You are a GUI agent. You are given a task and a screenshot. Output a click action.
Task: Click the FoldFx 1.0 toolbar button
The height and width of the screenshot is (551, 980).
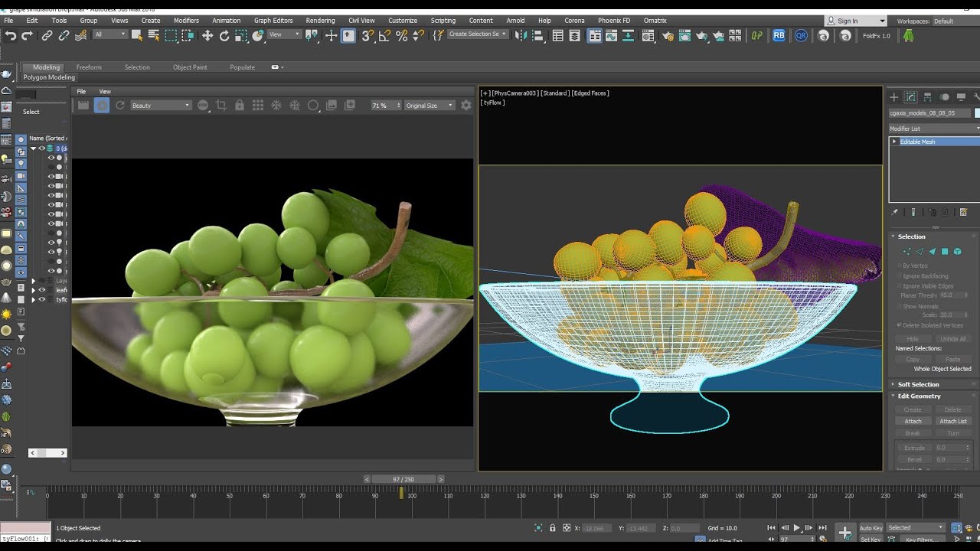click(877, 35)
